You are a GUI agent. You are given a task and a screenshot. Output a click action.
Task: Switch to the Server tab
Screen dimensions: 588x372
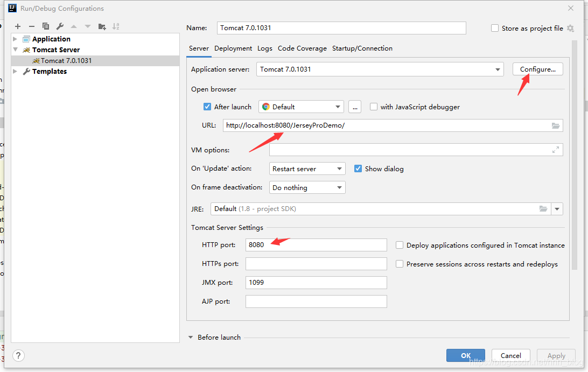coord(199,48)
